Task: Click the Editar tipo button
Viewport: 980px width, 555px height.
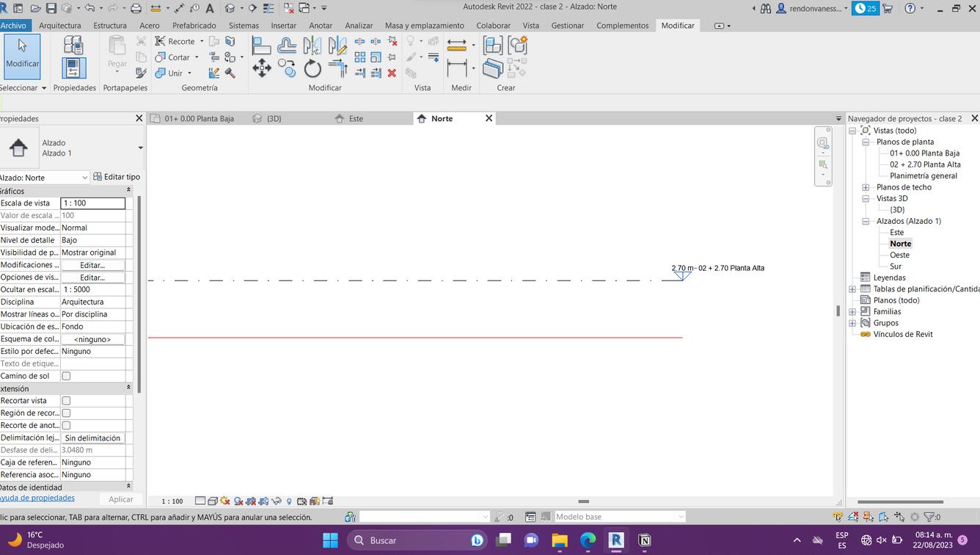Action: point(117,177)
